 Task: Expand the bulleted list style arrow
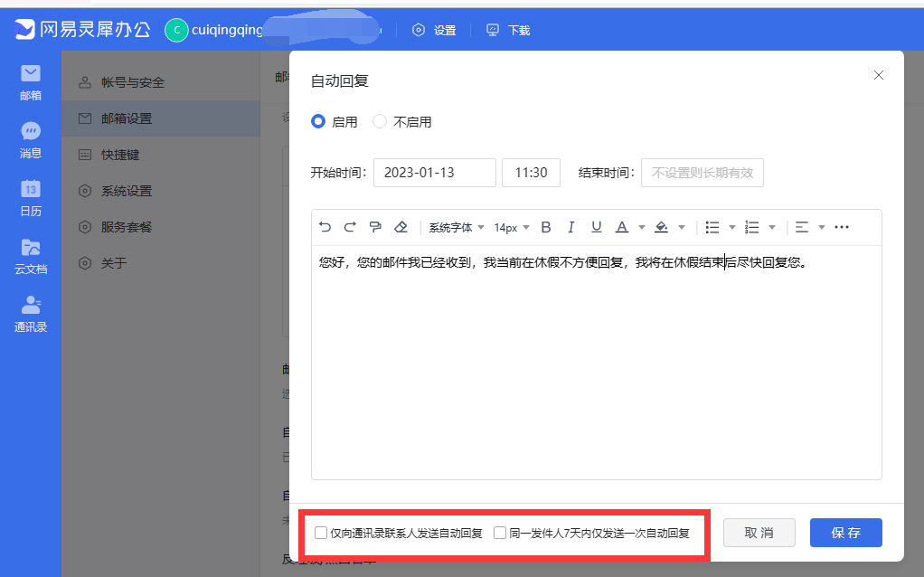732,228
